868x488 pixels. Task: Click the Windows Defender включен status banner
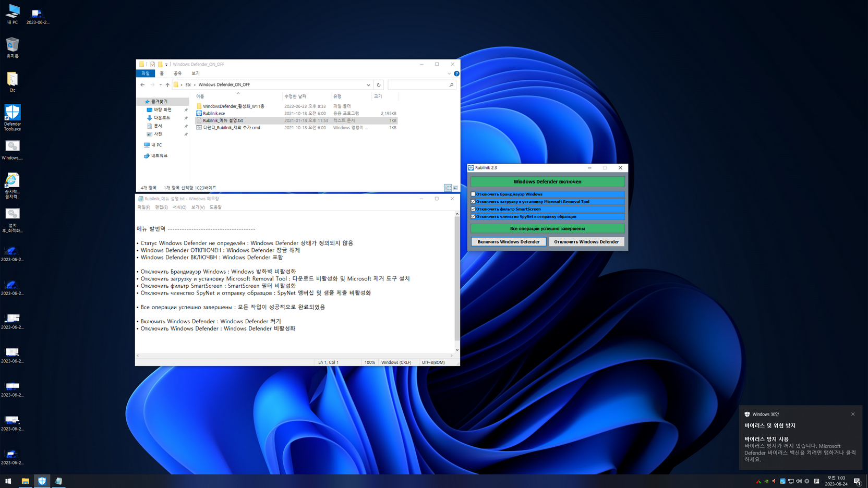547,181
